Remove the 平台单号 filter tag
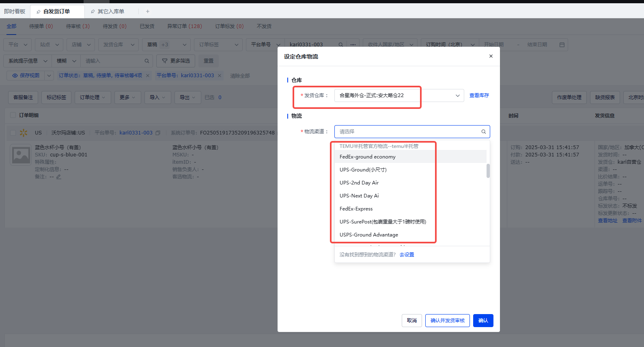The height and width of the screenshot is (347, 644). [220, 76]
